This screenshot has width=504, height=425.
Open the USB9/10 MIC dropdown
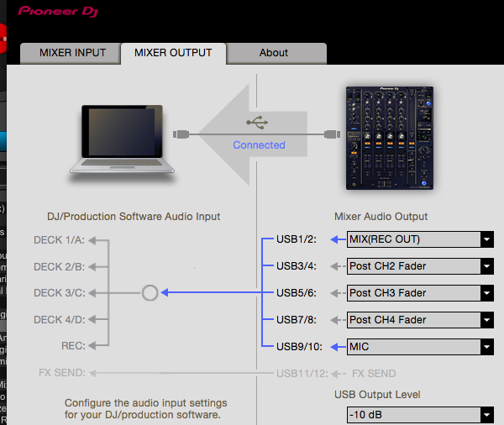tap(420, 347)
